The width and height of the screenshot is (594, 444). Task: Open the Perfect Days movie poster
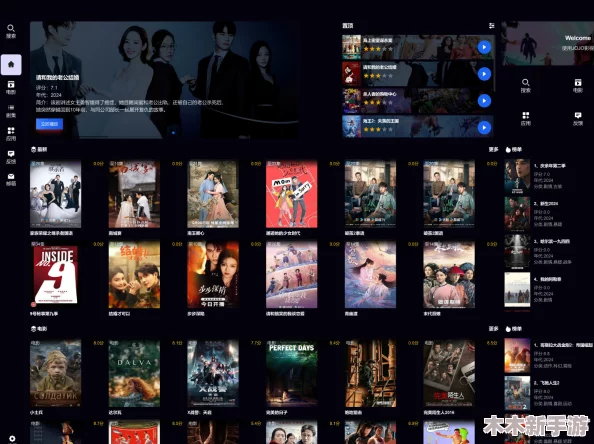pos(291,374)
